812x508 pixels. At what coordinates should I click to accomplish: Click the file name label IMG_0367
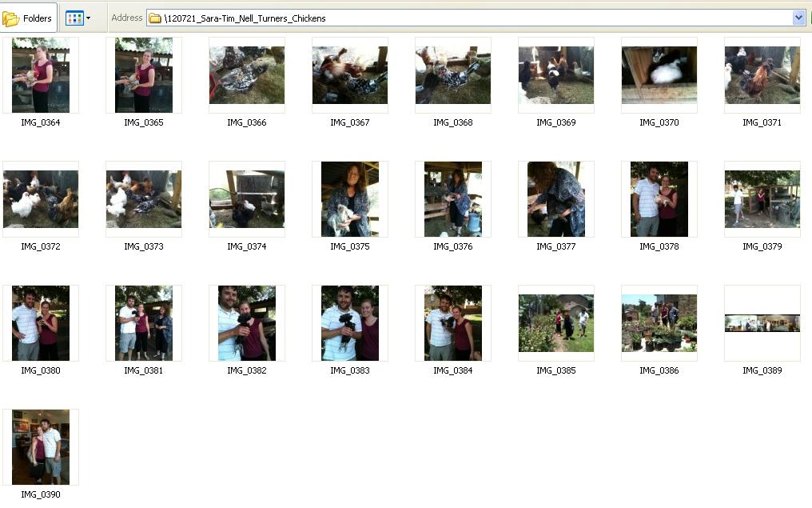[x=349, y=122]
